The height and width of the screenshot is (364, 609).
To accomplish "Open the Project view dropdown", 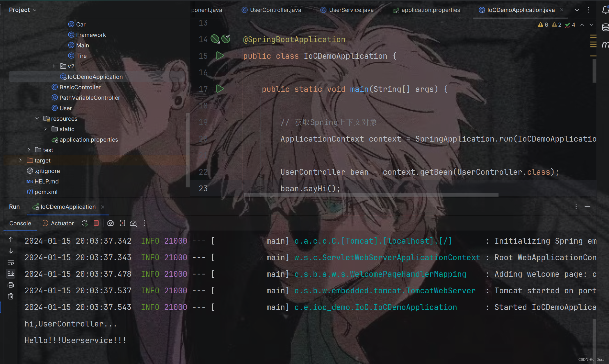I will [x=23, y=10].
